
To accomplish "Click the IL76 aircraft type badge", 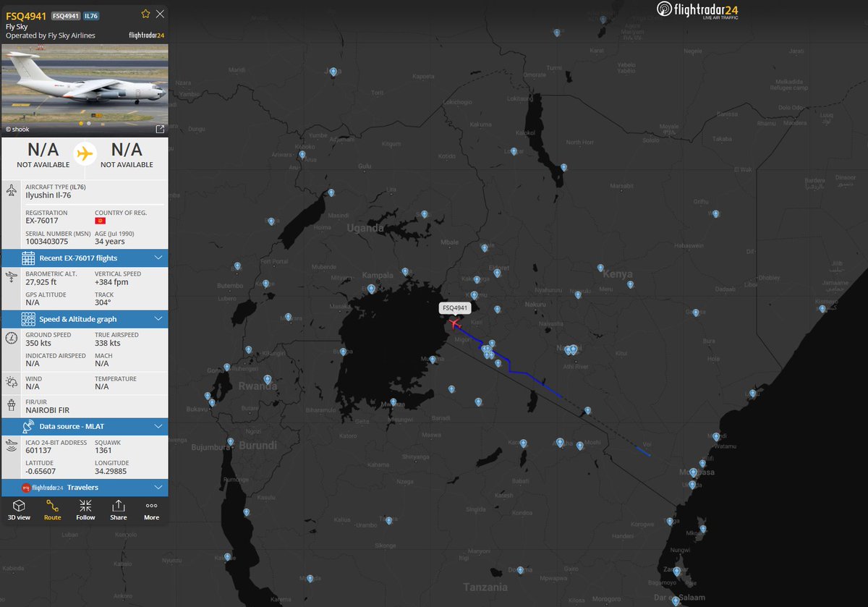I will point(91,16).
